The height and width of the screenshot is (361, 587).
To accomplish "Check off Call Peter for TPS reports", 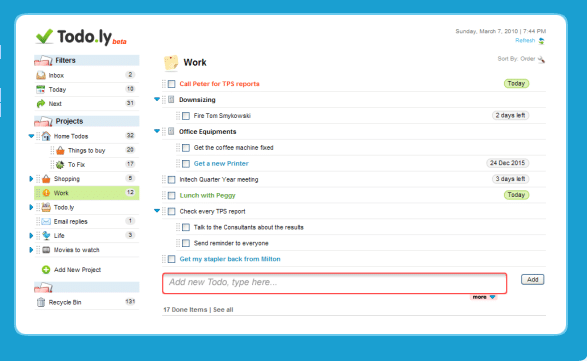I will 171,84.
